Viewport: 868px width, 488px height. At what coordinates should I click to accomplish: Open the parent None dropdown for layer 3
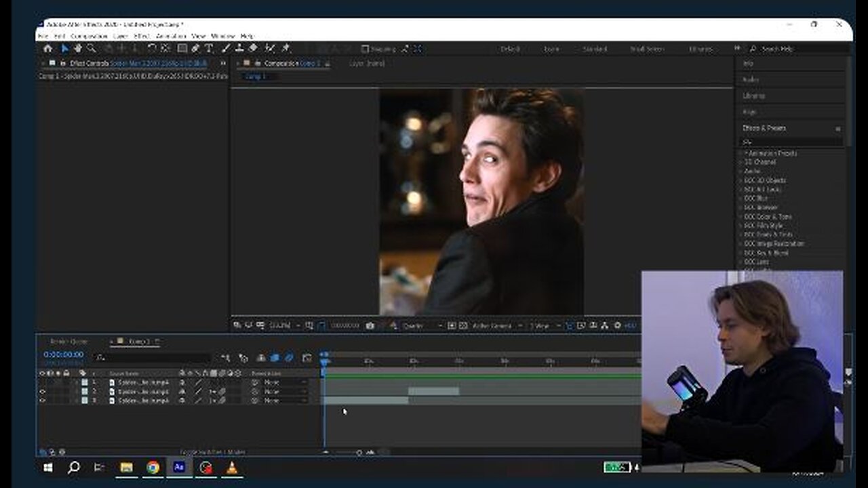pyautogui.click(x=285, y=401)
